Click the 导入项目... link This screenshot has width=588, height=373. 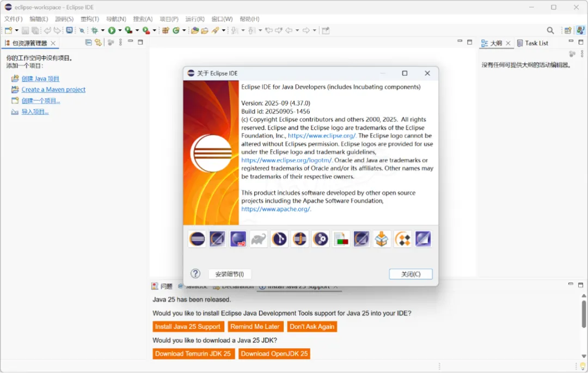(35, 112)
